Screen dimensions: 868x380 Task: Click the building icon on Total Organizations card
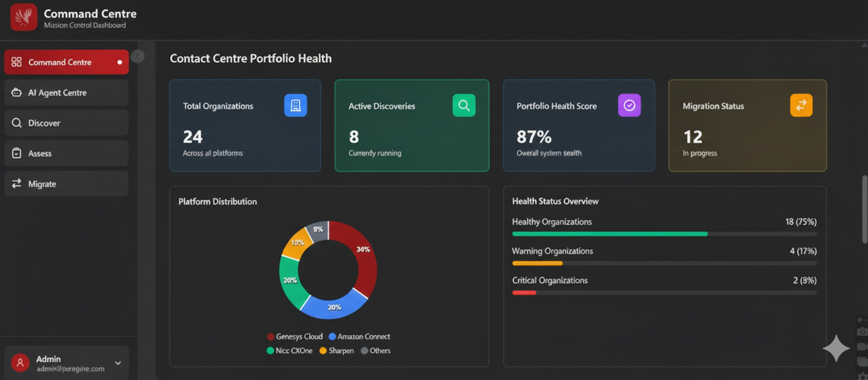(x=296, y=105)
